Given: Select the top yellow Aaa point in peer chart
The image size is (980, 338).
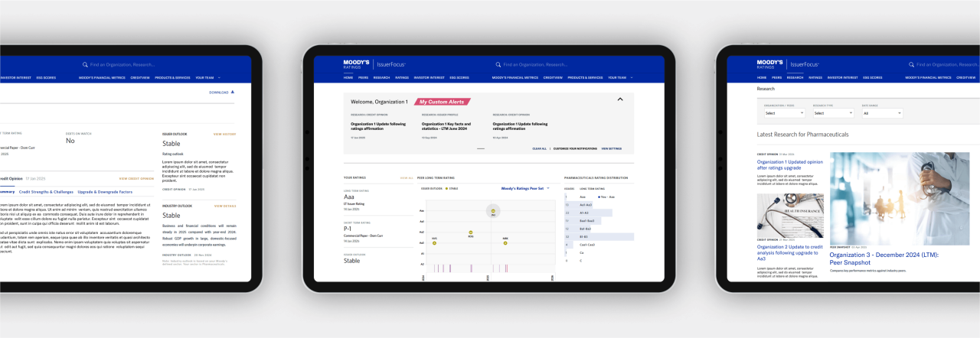Looking at the screenshot, I should click(x=493, y=211).
